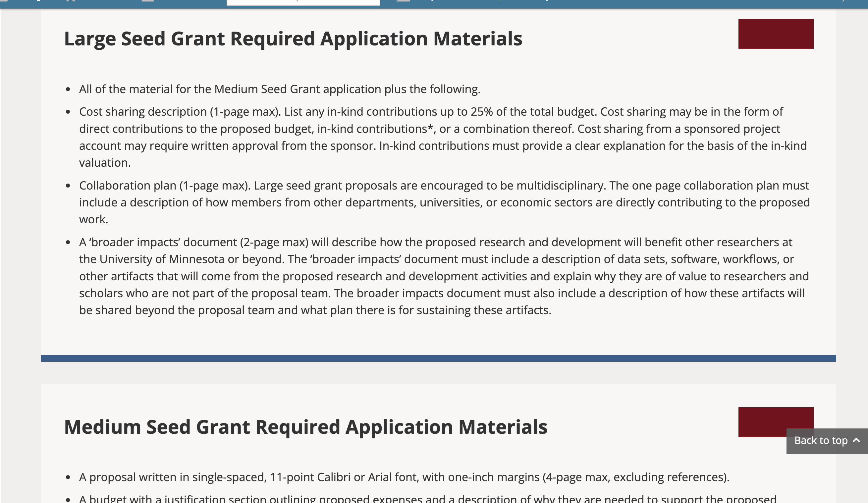Click the Back to top button
The height and width of the screenshot is (503, 868).
[x=821, y=441]
